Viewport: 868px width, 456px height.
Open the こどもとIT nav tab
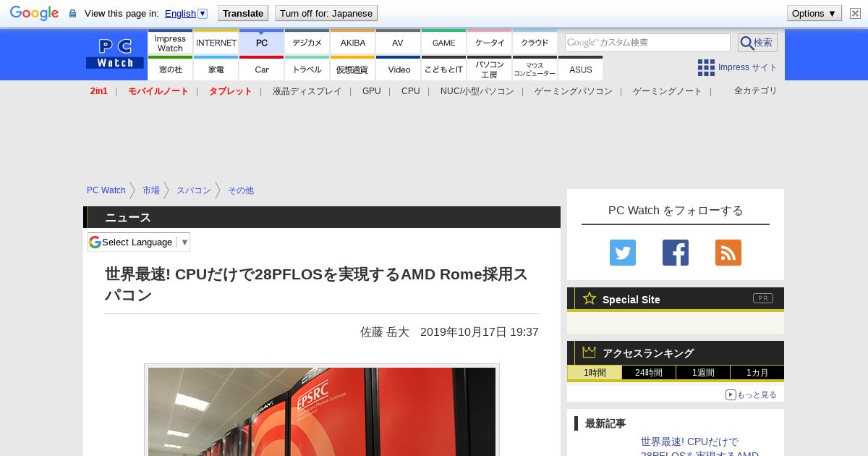[444, 69]
